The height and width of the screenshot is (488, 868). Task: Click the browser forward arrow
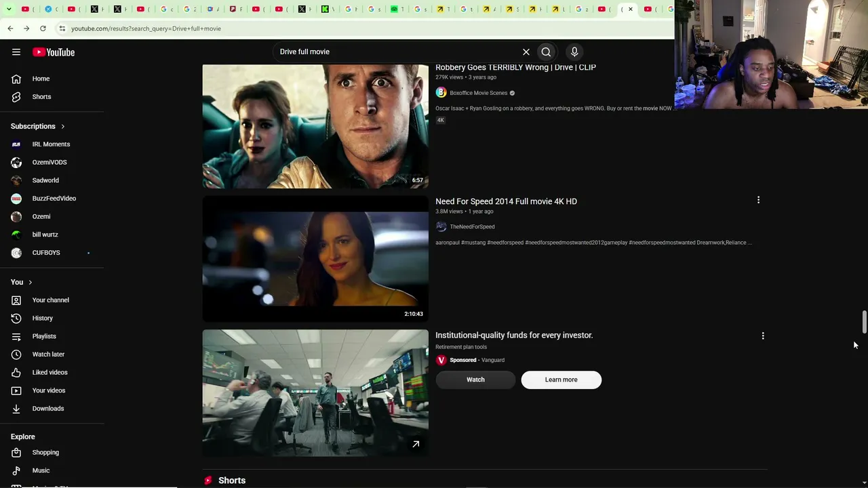[26, 28]
